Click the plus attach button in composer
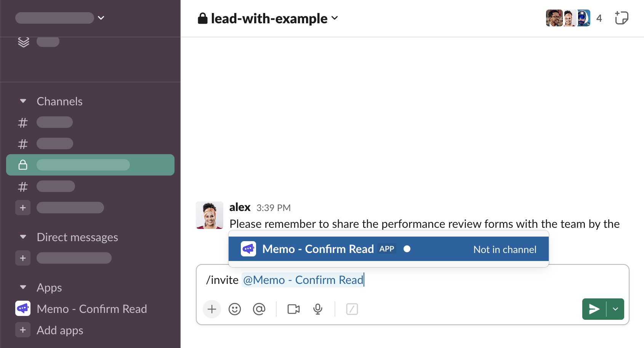The width and height of the screenshot is (644, 348). click(x=212, y=309)
